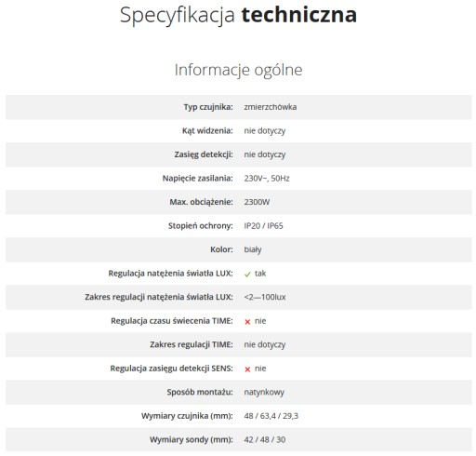Click the IP20 / IP65 protection value
This screenshot has height=456, width=476.
point(263,226)
